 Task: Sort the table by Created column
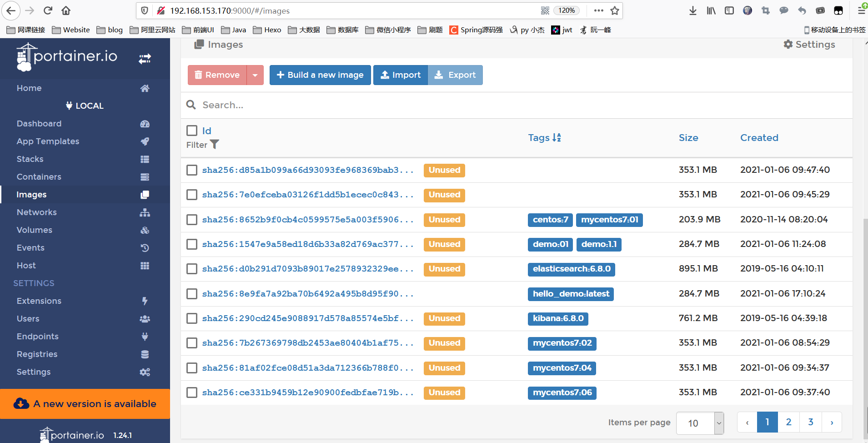click(x=759, y=138)
